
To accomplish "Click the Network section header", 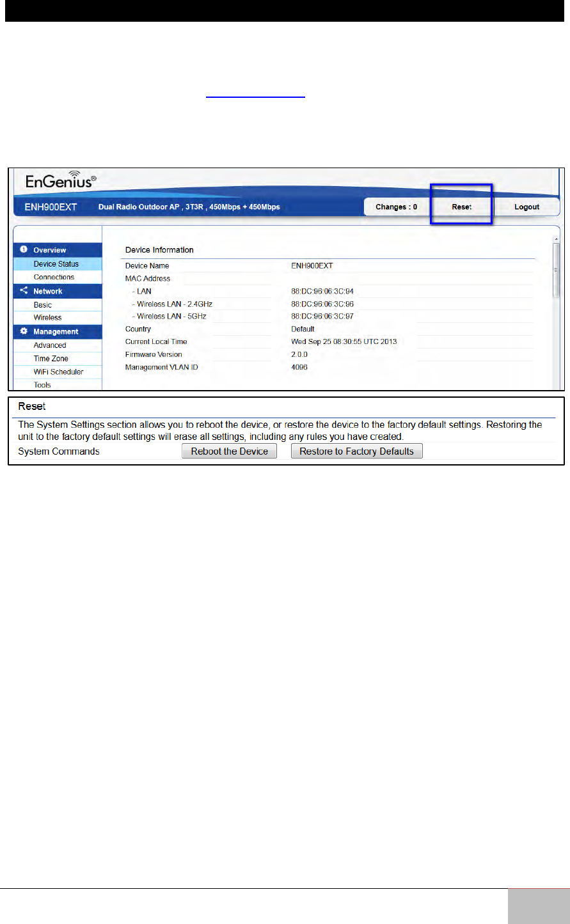I will pyautogui.click(x=58, y=291).
